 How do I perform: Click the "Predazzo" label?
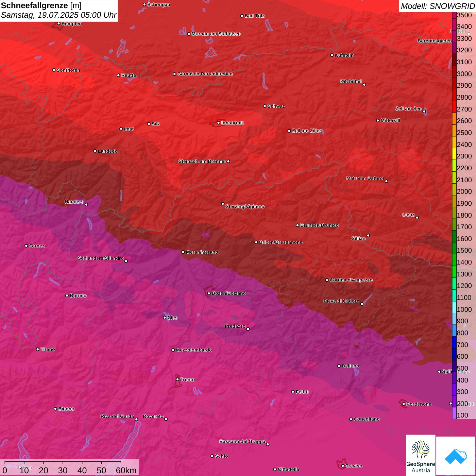click(x=235, y=326)
